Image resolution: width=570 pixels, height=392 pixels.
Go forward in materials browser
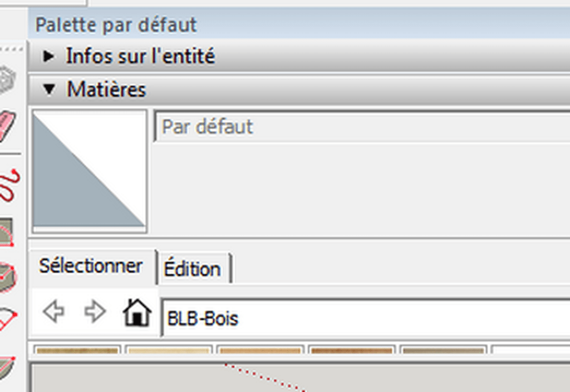tap(95, 311)
